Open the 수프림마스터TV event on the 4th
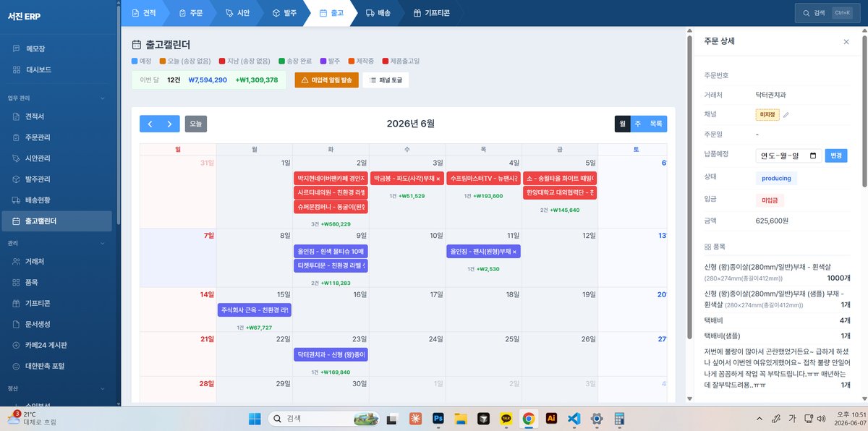 [484, 178]
